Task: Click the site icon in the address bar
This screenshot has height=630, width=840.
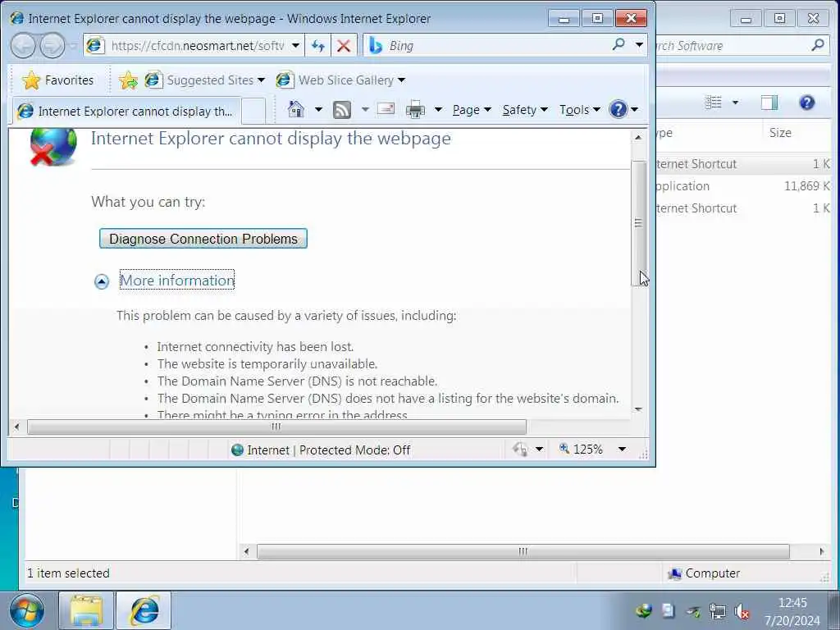Action: tap(95, 46)
